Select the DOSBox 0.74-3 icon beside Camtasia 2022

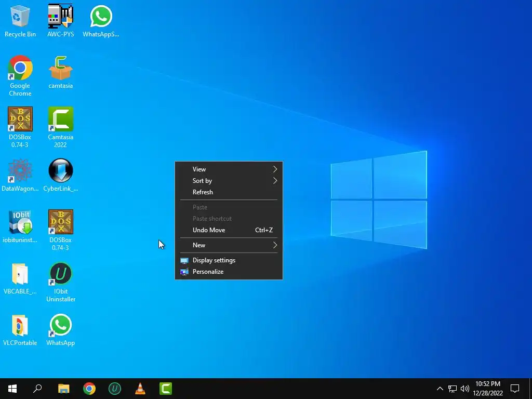(20, 127)
